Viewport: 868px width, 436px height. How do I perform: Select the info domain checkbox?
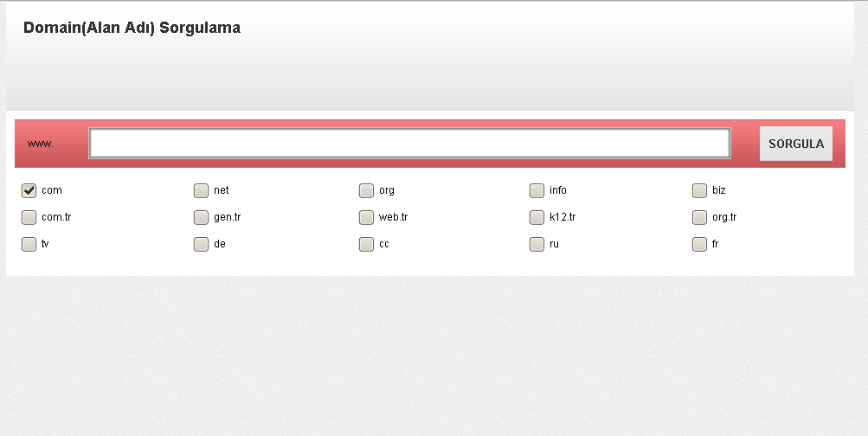click(537, 190)
